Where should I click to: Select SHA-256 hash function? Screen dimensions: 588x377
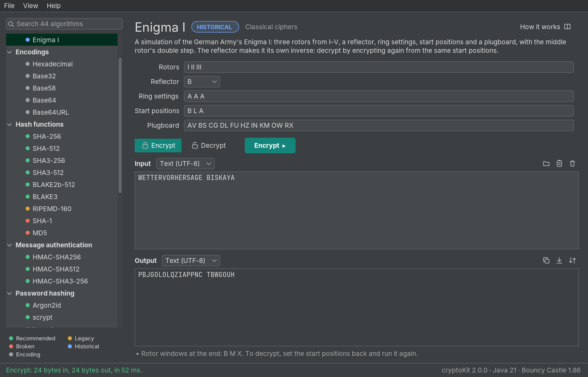click(62, 136)
